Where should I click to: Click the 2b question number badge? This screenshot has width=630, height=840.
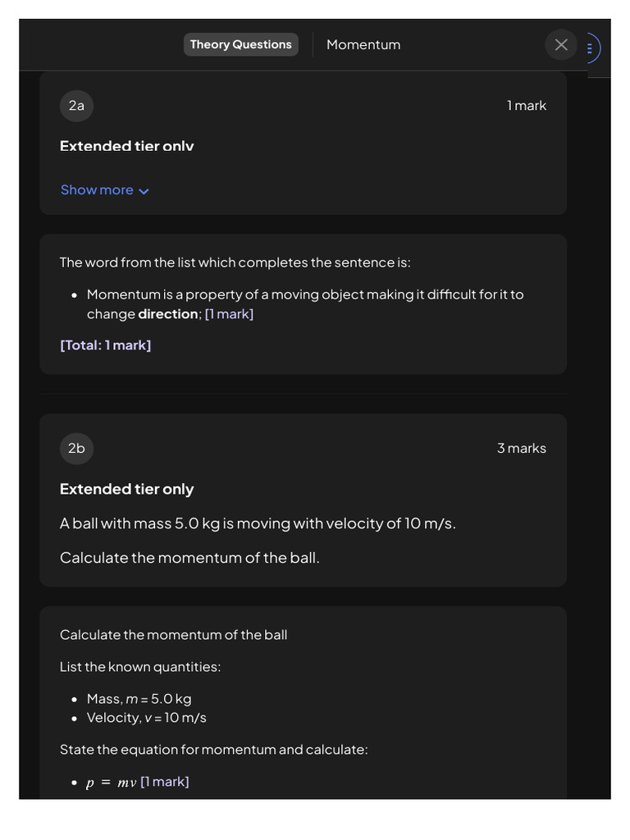(76, 449)
